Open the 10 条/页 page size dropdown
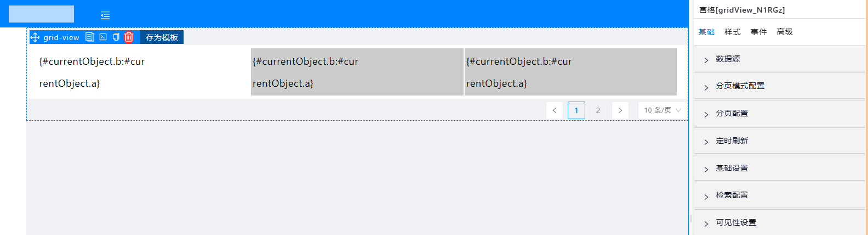Image resolution: width=868 pixels, height=235 pixels. (x=662, y=110)
